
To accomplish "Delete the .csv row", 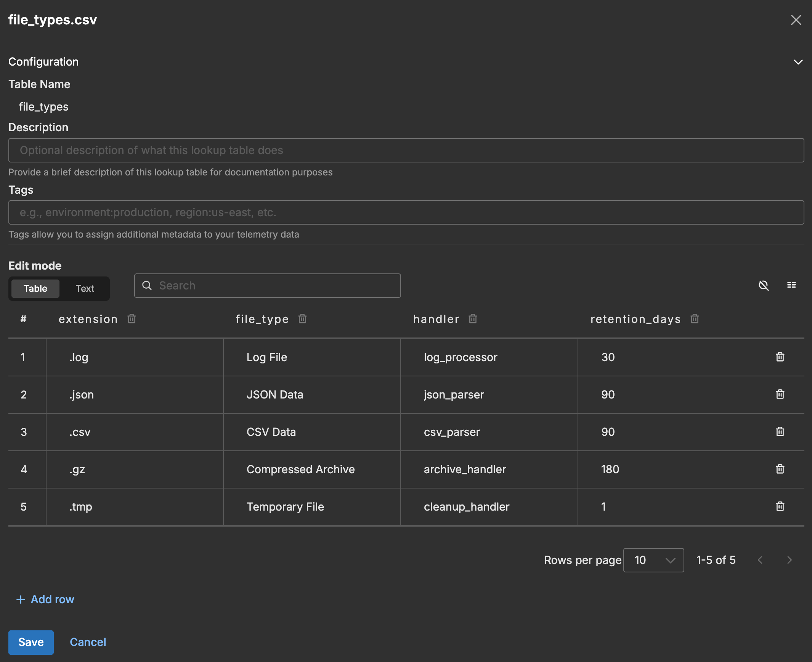I will coord(780,432).
